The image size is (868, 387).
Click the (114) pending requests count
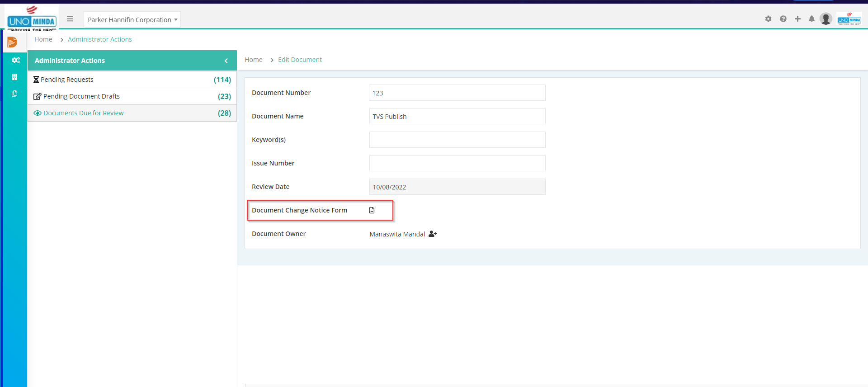pyautogui.click(x=222, y=80)
